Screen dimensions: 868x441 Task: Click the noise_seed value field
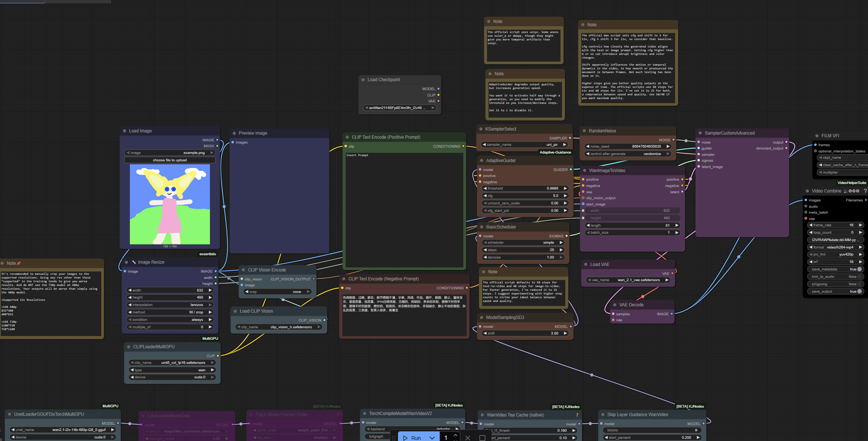coord(628,147)
